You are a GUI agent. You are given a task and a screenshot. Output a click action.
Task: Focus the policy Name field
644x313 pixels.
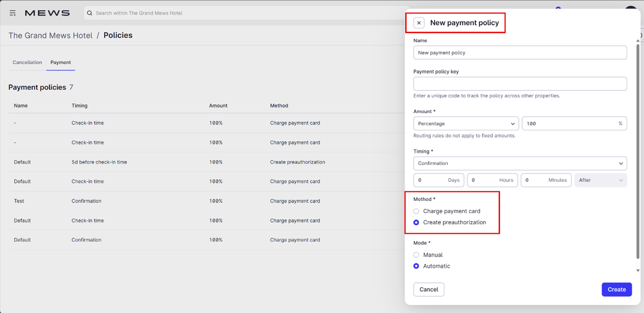tap(520, 52)
